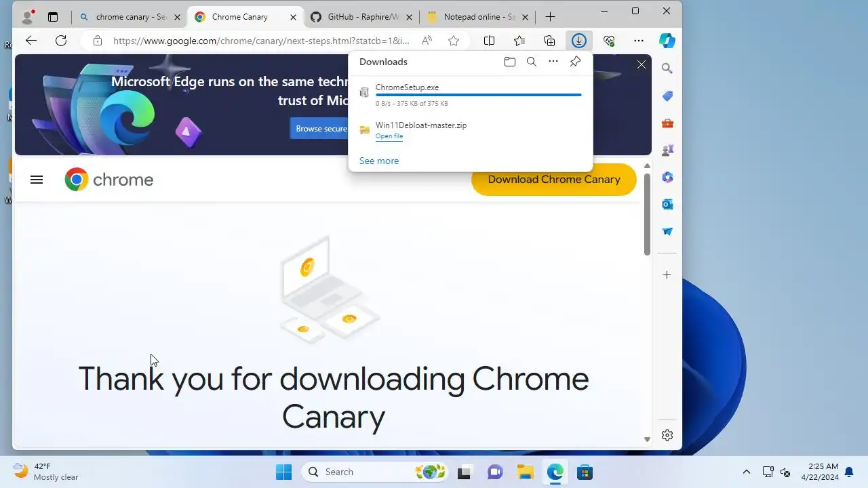
Task: Search downloads with magnifier icon
Action: pos(532,62)
